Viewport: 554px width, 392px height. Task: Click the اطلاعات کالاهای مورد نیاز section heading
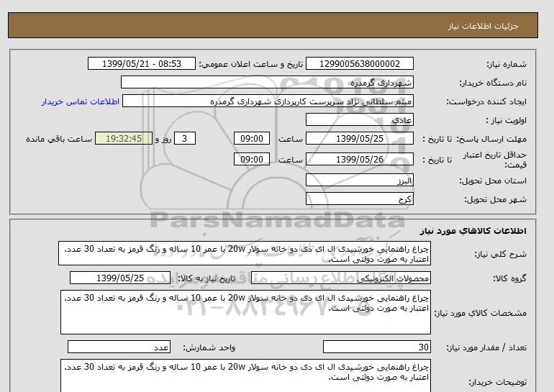[x=473, y=231]
